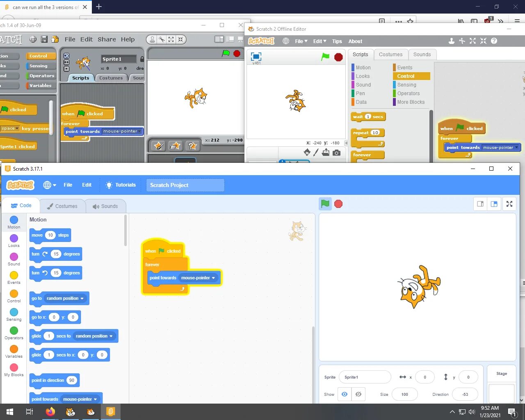The height and width of the screenshot is (420, 525).
Task: Click the sprite name field showing Sprite1
Action: (365, 377)
